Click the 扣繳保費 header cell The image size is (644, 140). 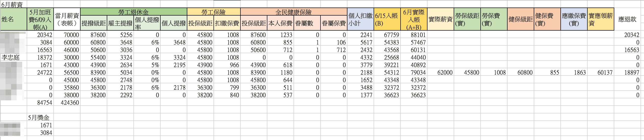tap(227, 23)
